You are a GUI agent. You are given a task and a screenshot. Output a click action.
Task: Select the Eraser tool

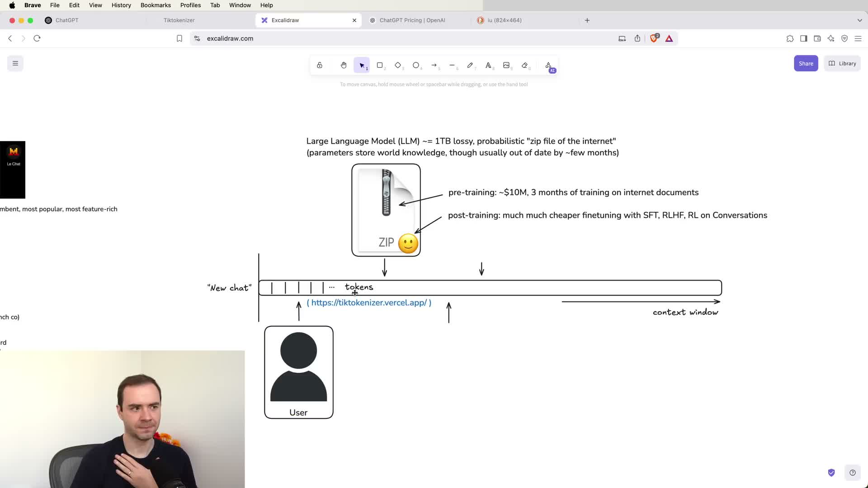tap(524, 65)
